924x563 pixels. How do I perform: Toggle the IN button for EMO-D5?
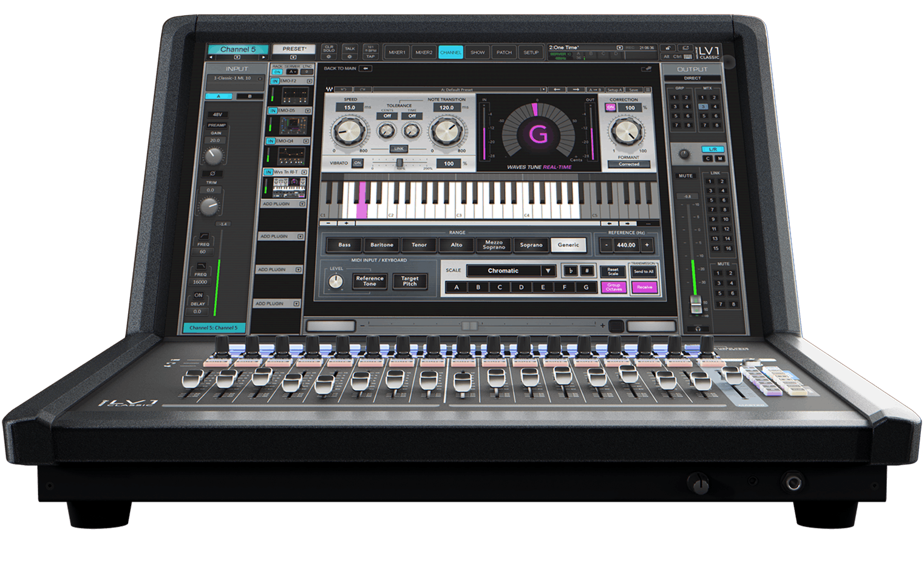pyautogui.click(x=273, y=110)
